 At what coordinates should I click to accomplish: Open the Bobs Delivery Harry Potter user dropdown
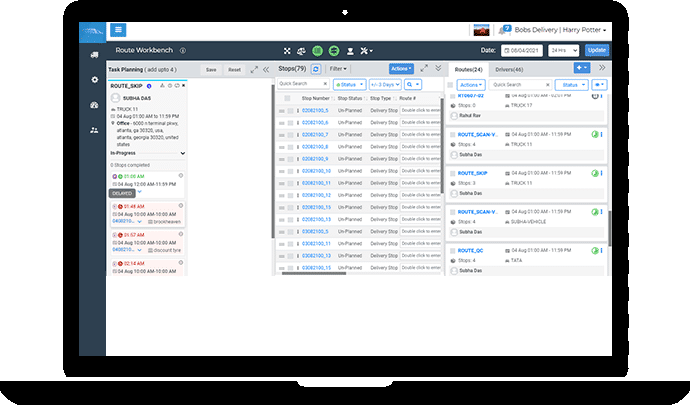coord(560,30)
